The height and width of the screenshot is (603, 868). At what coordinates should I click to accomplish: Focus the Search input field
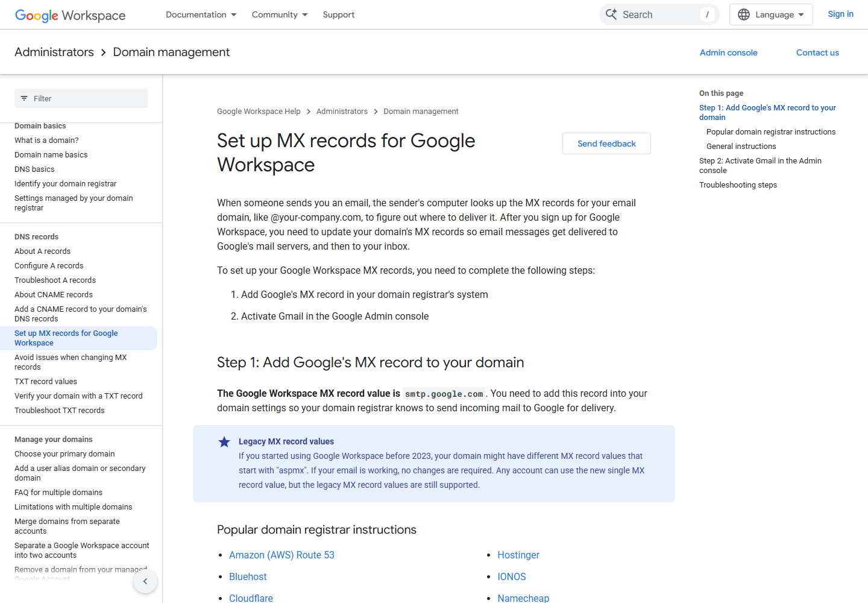tap(659, 14)
